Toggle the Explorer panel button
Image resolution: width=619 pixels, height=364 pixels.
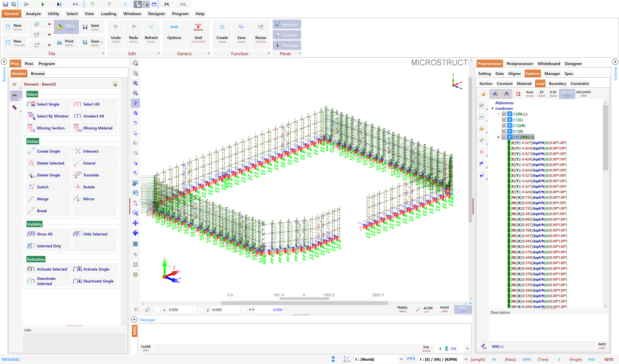coord(287,35)
